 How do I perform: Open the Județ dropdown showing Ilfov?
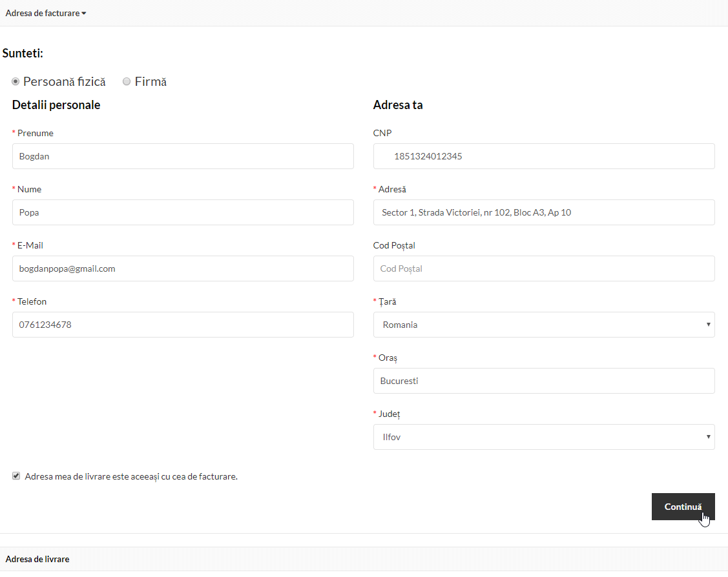[544, 437]
